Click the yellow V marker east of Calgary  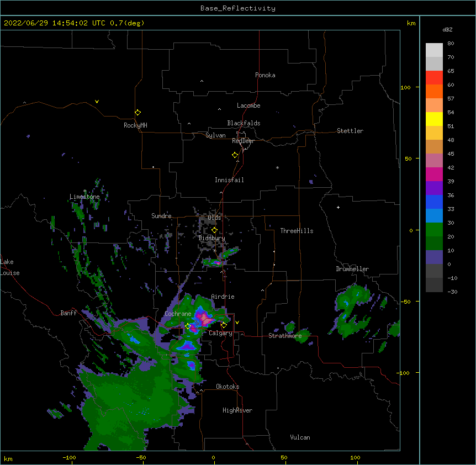click(x=237, y=323)
